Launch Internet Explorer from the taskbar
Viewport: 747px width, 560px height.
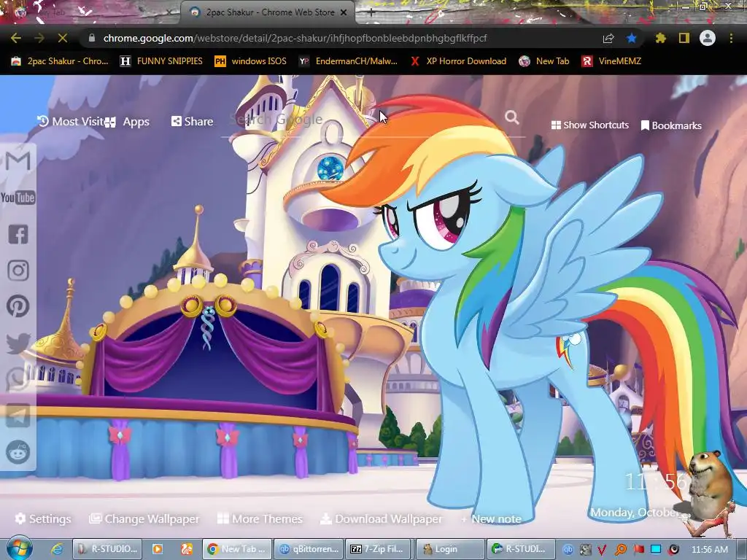[x=57, y=549]
